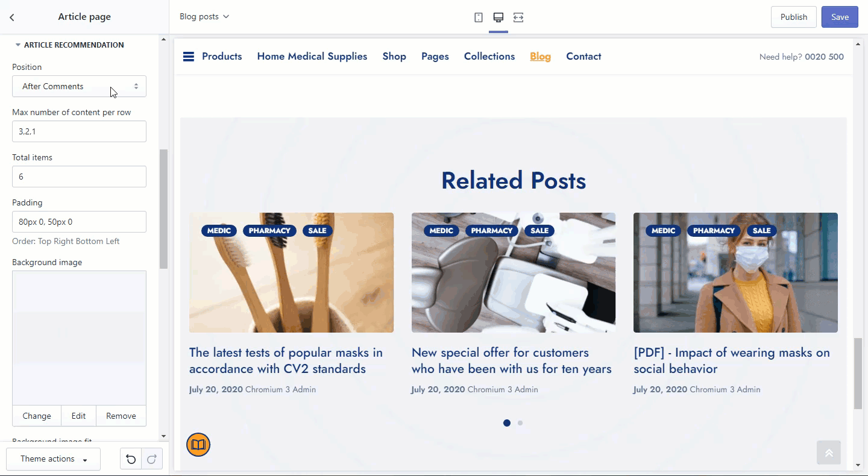Screen dimensions: 868x476
Task: Open 'The latest tests of popular masks' post
Action: click(x=286, y=360)
